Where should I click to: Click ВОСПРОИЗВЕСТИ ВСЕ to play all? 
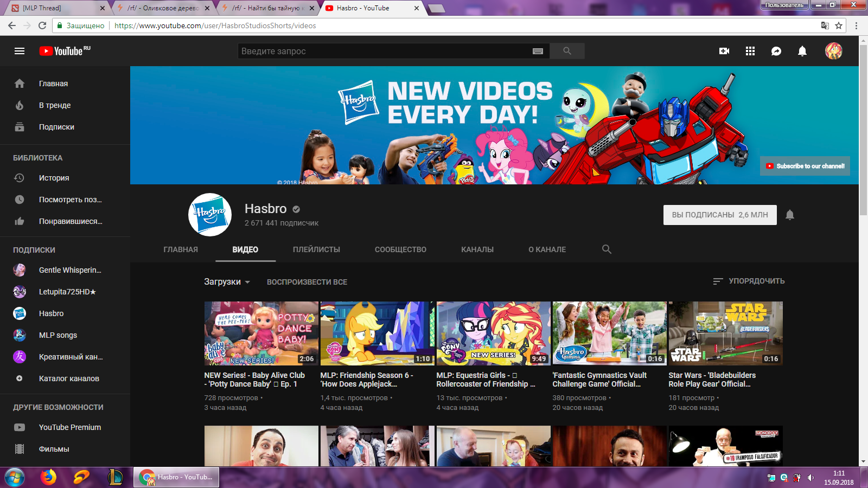(307, 282)
